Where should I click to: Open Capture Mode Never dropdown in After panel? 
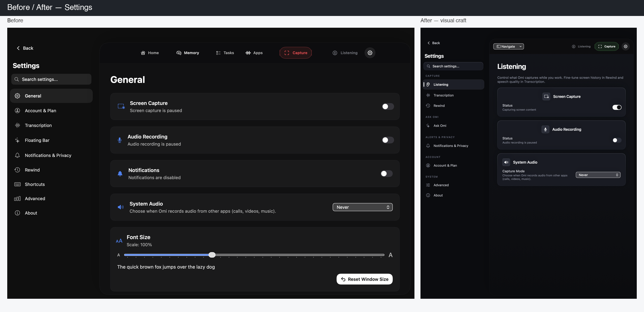(x=598, y=175)
